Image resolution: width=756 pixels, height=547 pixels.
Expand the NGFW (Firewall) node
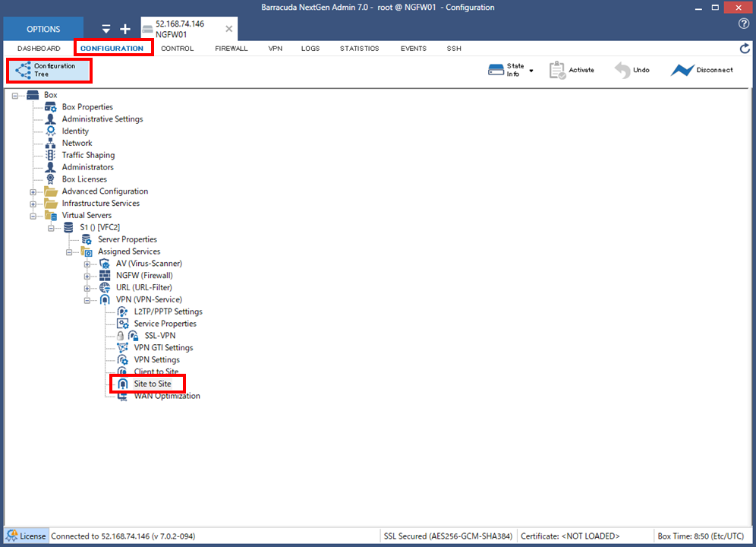point(87,276)
